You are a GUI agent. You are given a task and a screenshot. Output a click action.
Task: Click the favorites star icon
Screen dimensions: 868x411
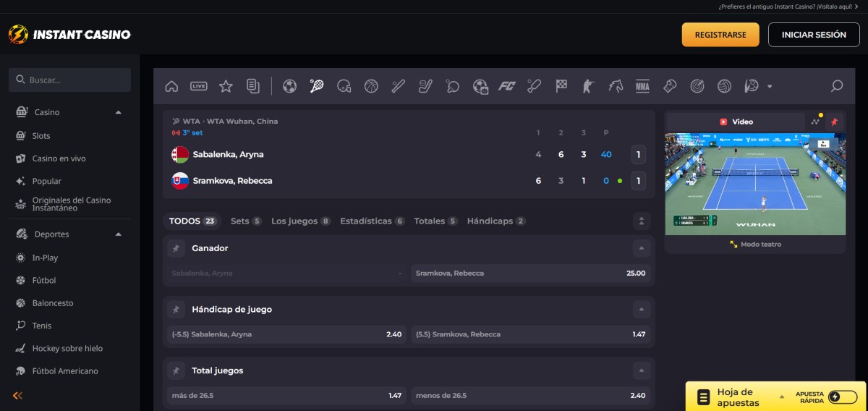226,86
